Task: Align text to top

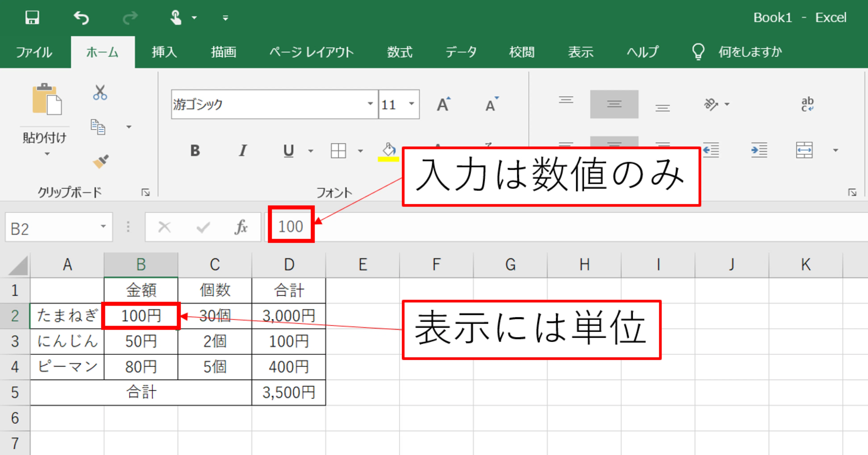Action: 566,100
